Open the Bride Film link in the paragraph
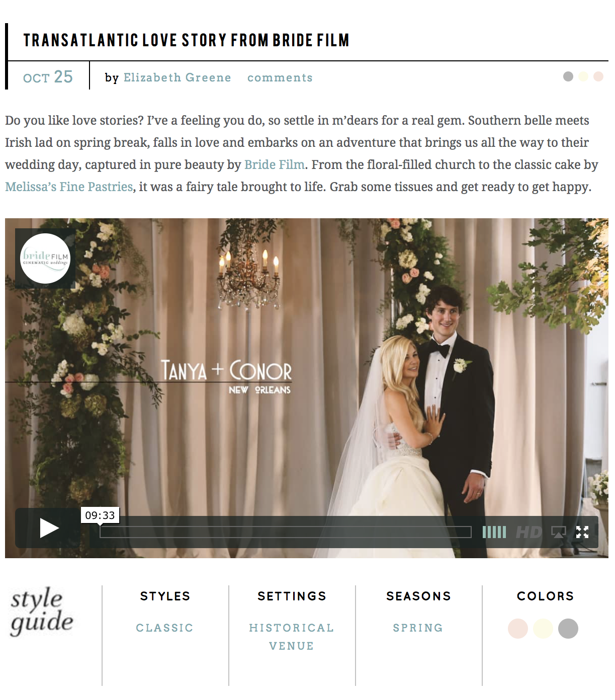 tap(275, 164)
